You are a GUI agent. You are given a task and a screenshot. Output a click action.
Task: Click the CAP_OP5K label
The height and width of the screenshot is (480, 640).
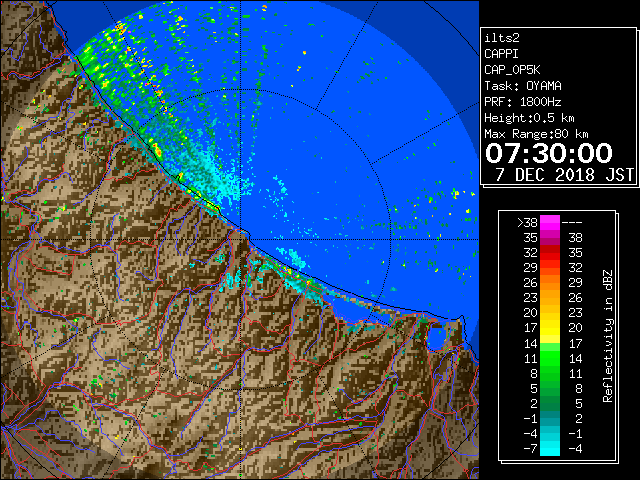pyautogui.click(x=512, y=70)
